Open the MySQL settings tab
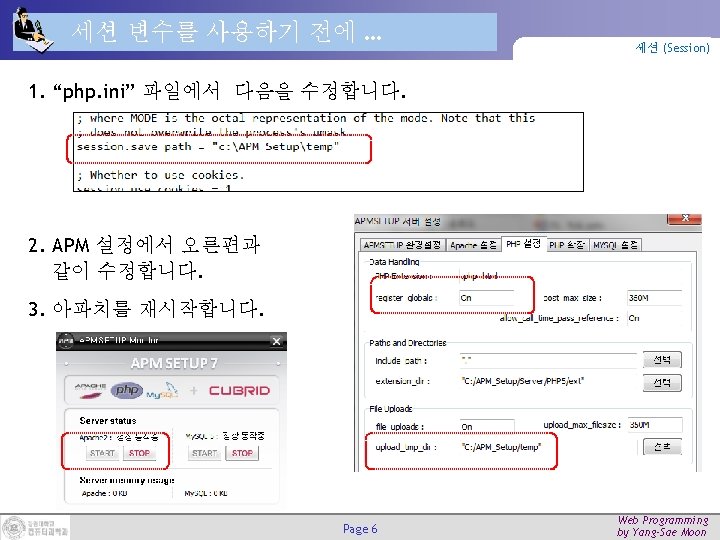The height and width of the screenshot is (540, 720). [615, 245]
